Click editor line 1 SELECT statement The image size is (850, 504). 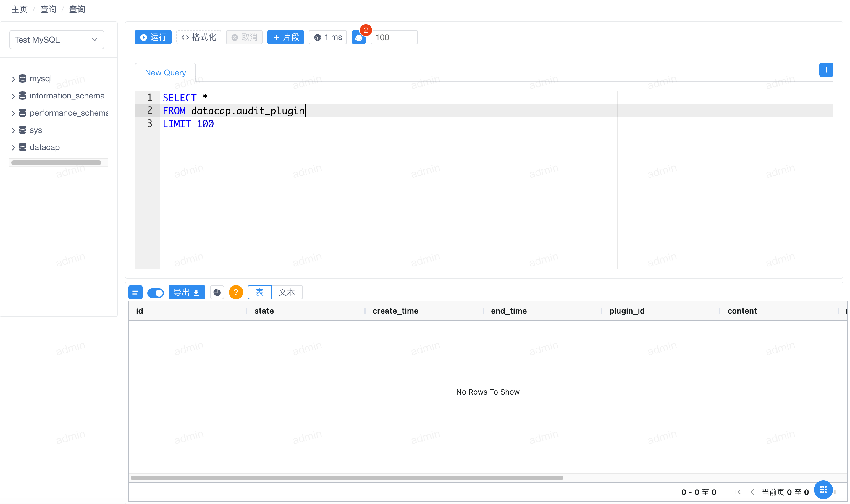point(185,98)
